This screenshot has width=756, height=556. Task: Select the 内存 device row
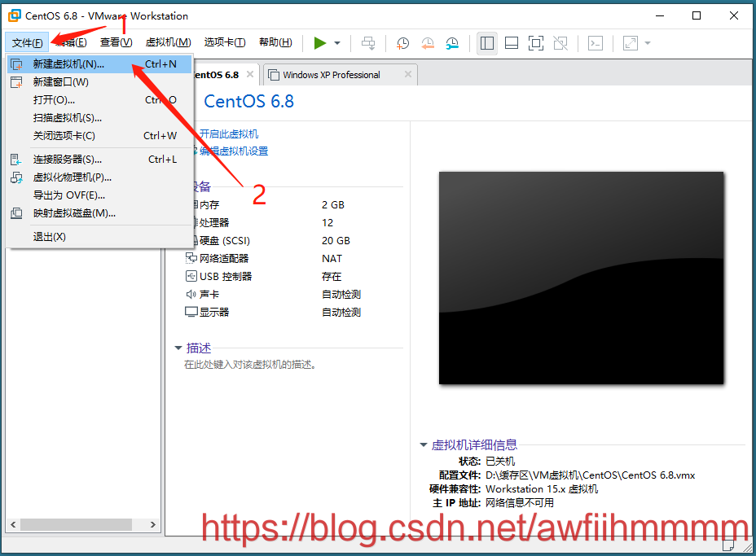[x=293, y=205]
